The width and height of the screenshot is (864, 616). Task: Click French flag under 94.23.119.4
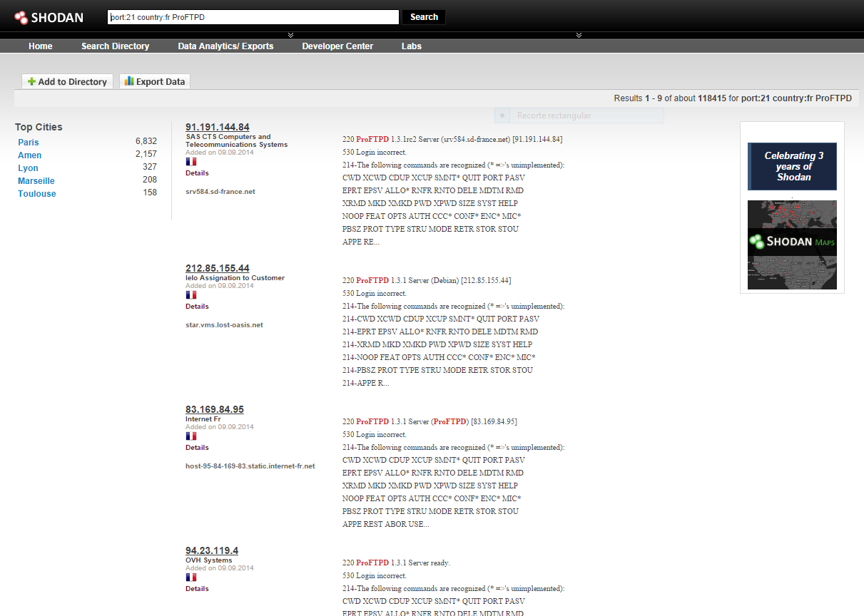(x=191, y=577)
